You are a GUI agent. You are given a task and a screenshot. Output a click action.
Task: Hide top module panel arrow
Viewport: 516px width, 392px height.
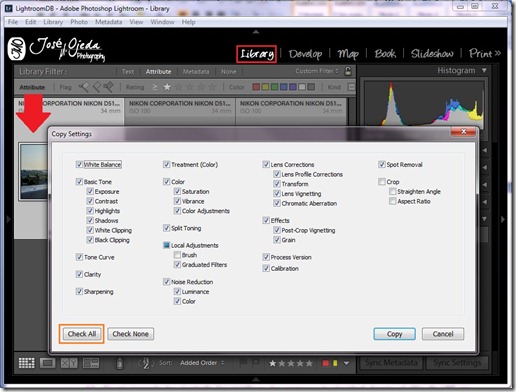pyautogui.click(x=256, y=32)
